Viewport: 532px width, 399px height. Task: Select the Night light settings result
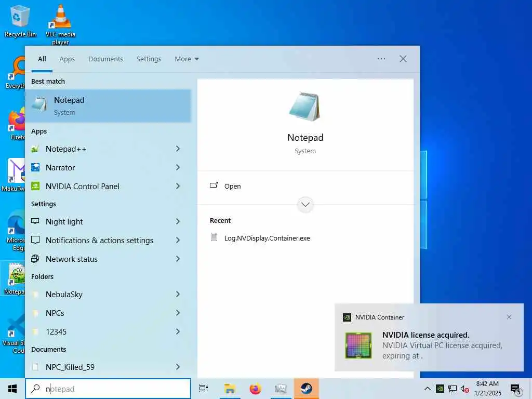108,221
